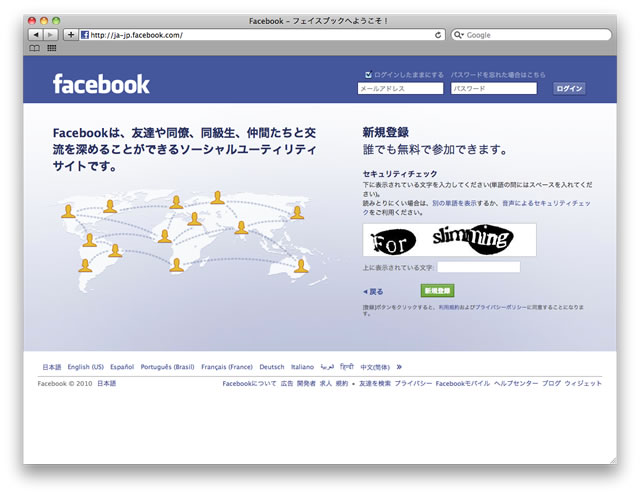
Task: Select Español language
Action: pos(122,367)
